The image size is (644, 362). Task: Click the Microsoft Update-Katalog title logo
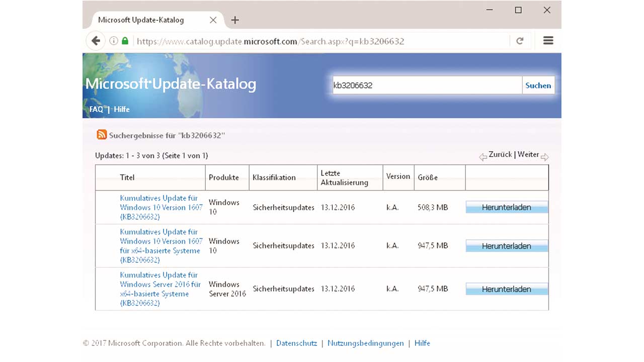pyautogui.click(x=171, y=84)
